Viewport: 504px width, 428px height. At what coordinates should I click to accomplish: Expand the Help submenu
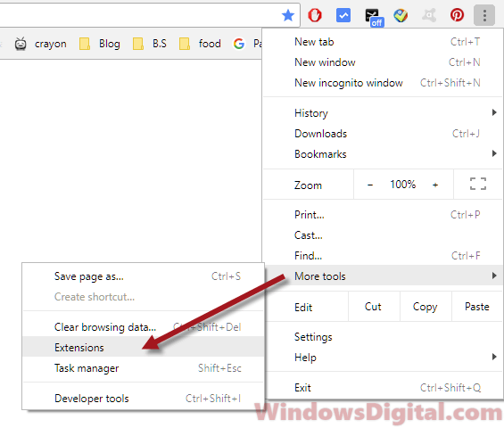[384, 358]
